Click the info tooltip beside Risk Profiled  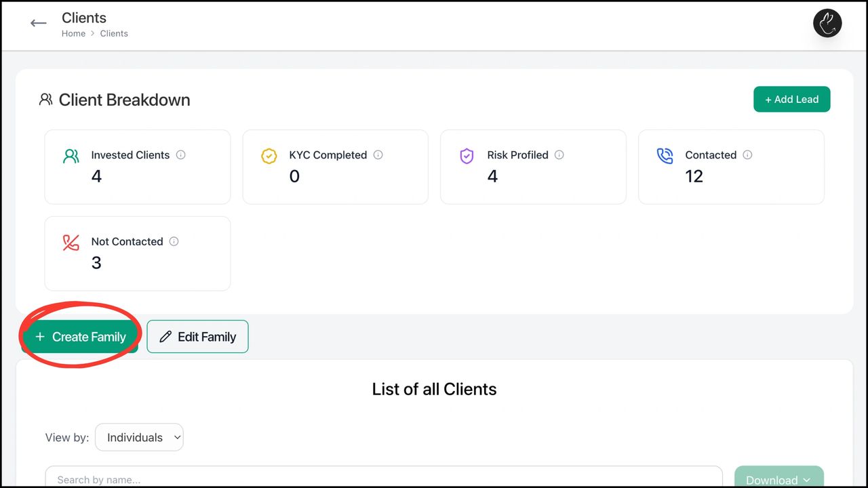tap(559, 155)
